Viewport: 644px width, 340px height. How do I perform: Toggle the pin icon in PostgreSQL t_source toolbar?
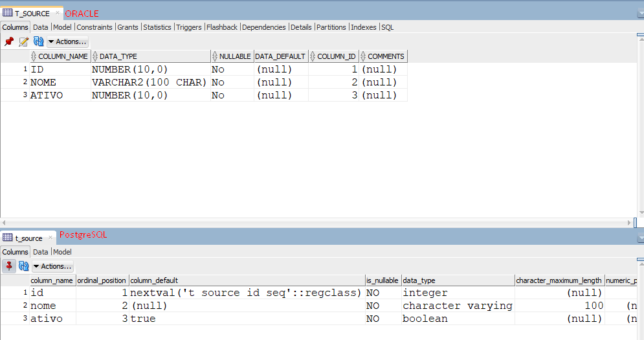[x=9, y=266]
